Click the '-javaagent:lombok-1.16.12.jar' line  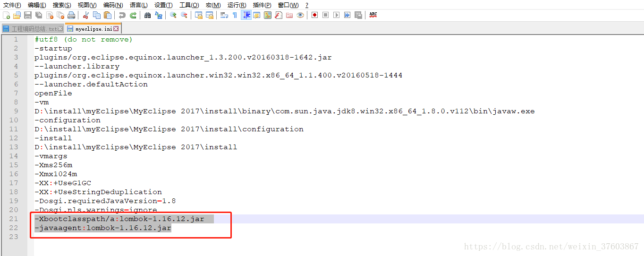(103, 228)
